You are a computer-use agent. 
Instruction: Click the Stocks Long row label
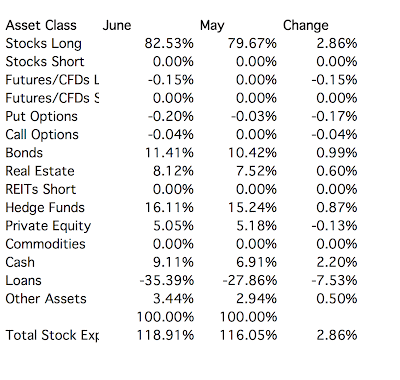(43, 44)
